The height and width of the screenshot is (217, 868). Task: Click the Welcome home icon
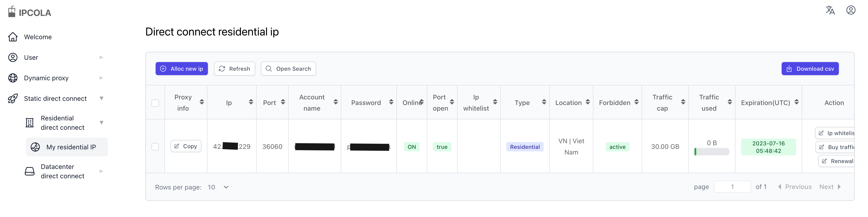coord(13,37)
